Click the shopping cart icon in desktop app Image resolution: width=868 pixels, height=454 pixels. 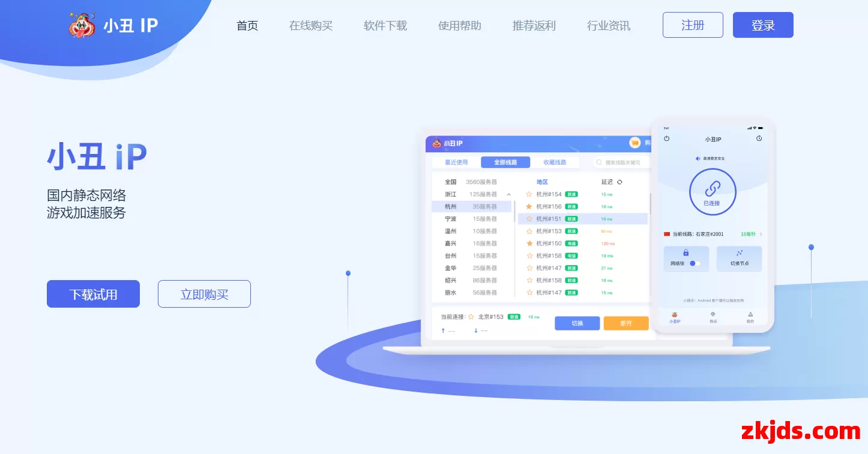pos(634,143)
